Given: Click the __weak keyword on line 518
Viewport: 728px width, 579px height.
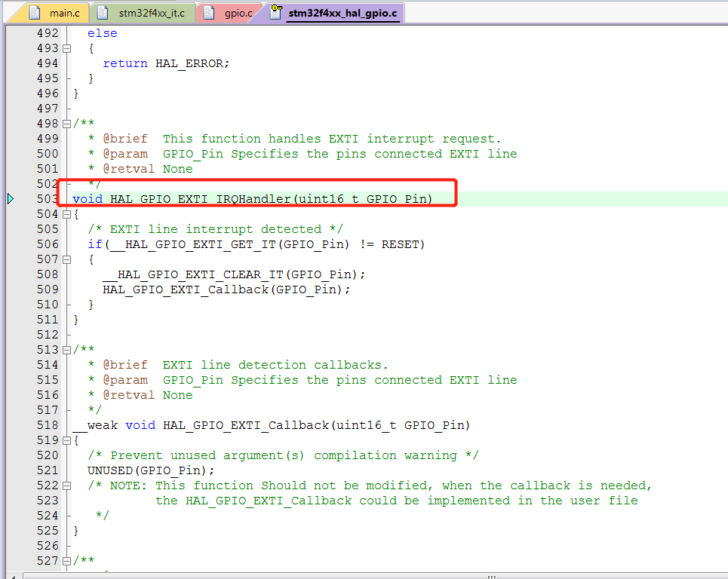Looking at the screenshot, I should pos(95,425).
